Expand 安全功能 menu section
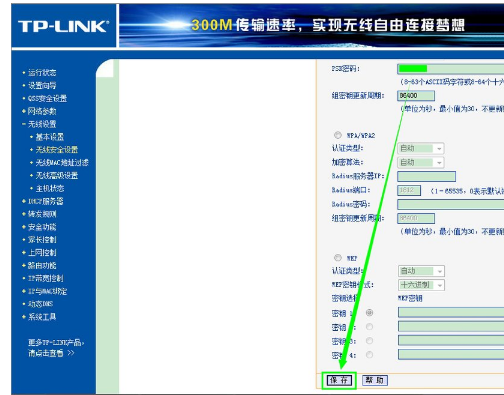The height and width of the screenshot is (395, 504). [x=42, y=227]
